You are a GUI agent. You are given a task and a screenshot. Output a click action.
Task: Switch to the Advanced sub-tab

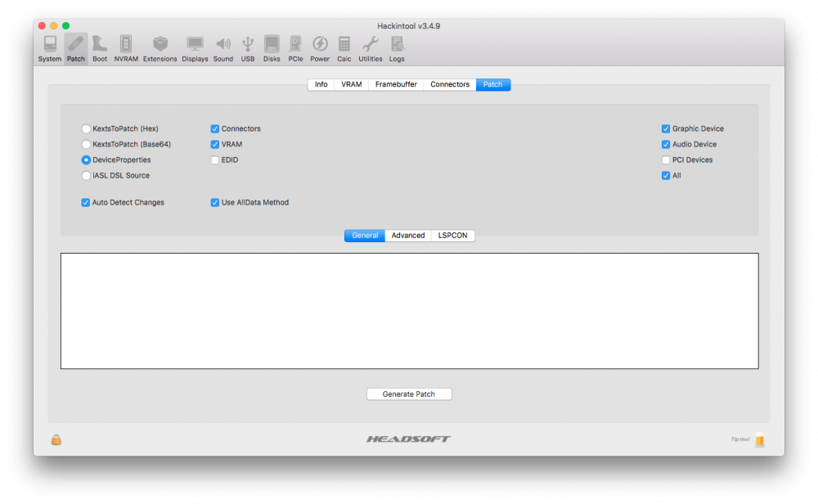click(408, 236)
